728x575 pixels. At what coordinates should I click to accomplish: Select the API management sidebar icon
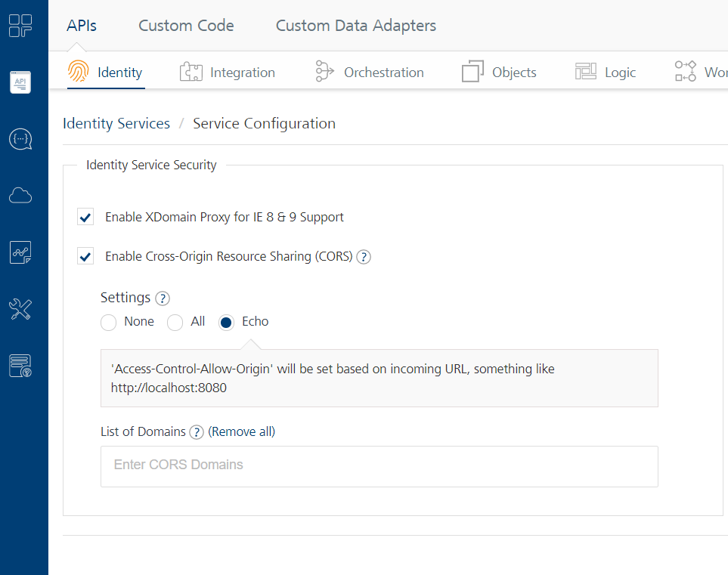20,82
